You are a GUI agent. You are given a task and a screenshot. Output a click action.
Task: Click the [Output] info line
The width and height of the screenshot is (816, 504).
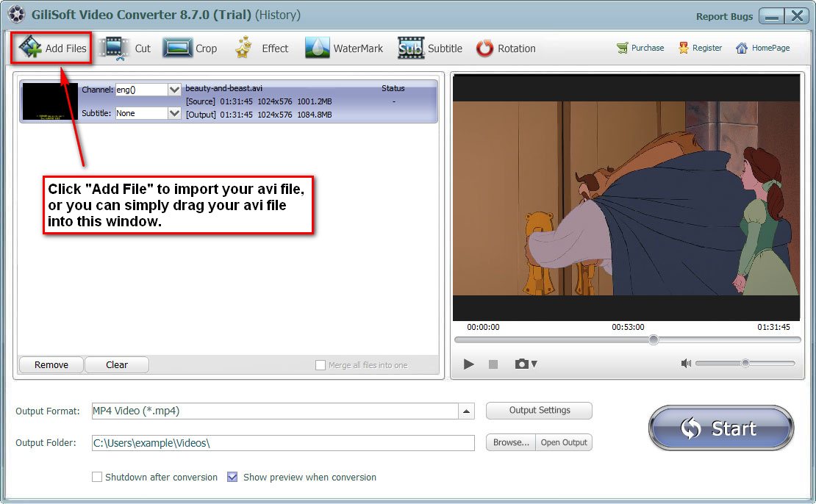[259, 115]
